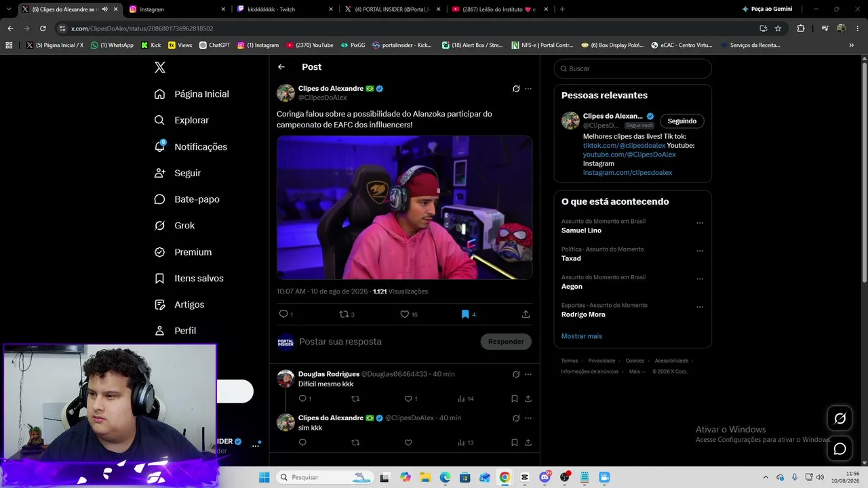868x488 pixels.
Task: Bookmark Douglas Rodrigues' comment
Action: tap(515, 399)
